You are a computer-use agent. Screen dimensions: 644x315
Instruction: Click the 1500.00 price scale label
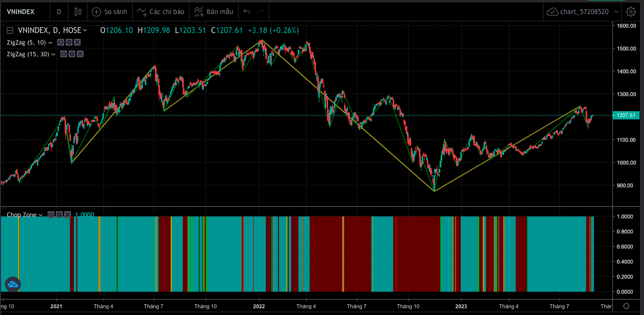(x=627, y=49)
